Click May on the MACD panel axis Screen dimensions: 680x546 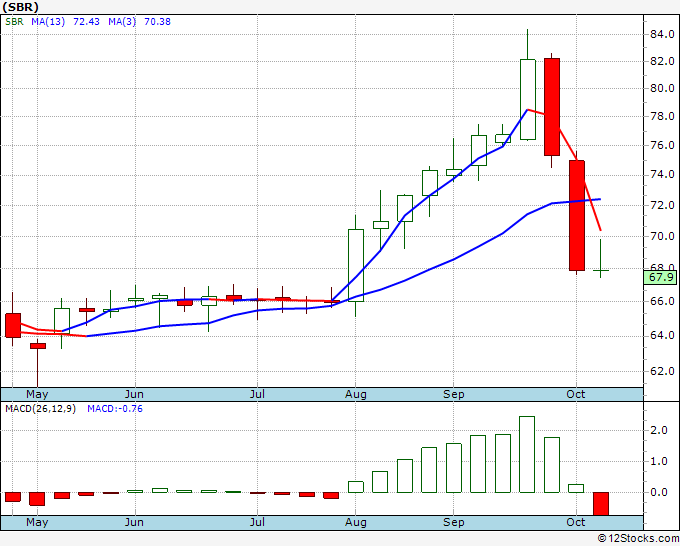tap(37, 522)
